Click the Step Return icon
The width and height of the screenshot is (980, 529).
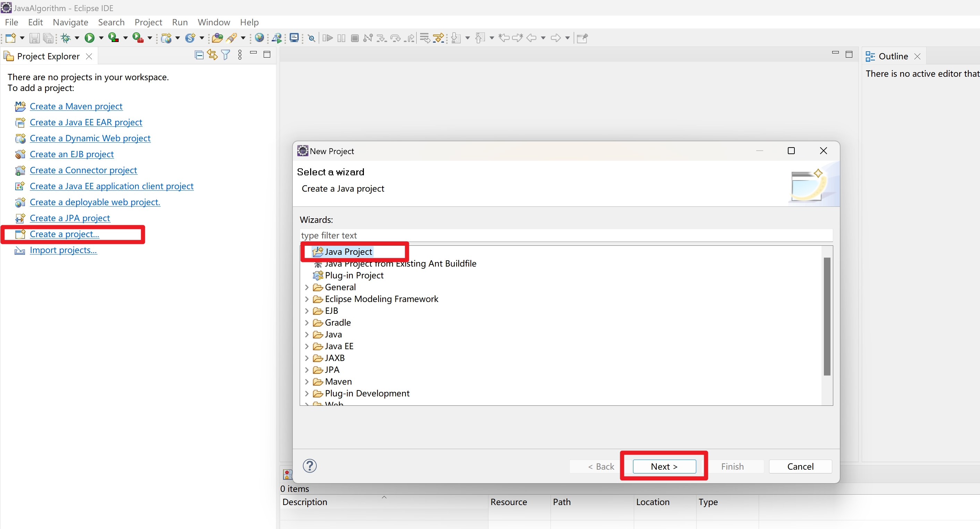(x=410, y=38)
